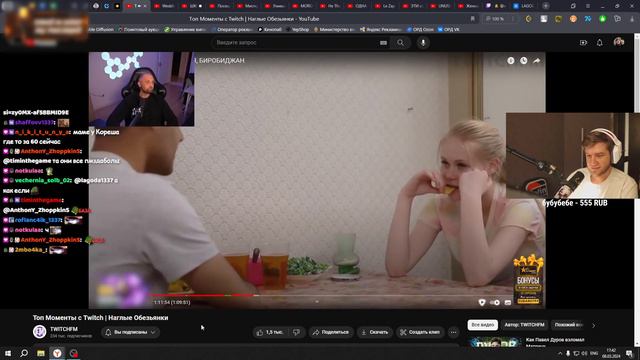This screenshot has width=640, height=360.
Task: Open the volume icon in the system tray
Action: click(x=584, y=353)
